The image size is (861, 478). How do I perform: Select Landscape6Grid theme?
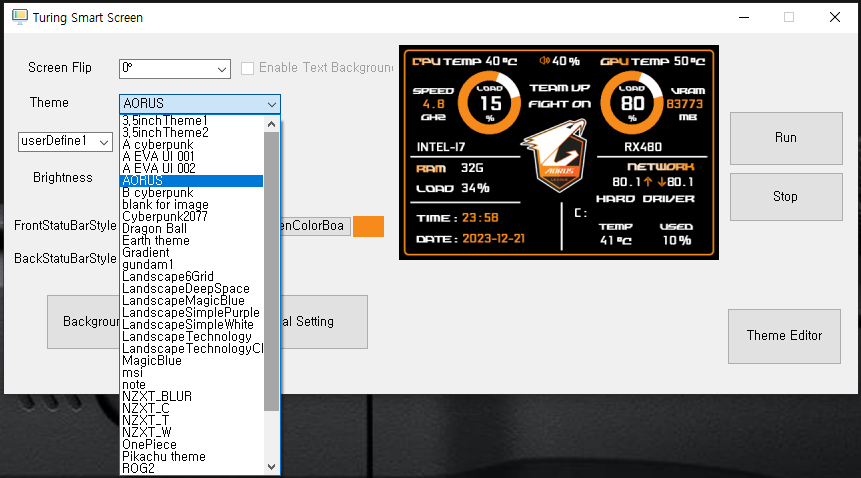(x=191, y=277)
